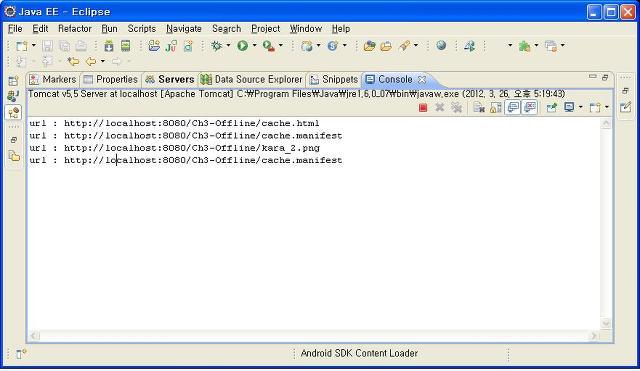The height and width of the screenshot is (371, 640).
Task: Open the Help menu
Action: 341,29
